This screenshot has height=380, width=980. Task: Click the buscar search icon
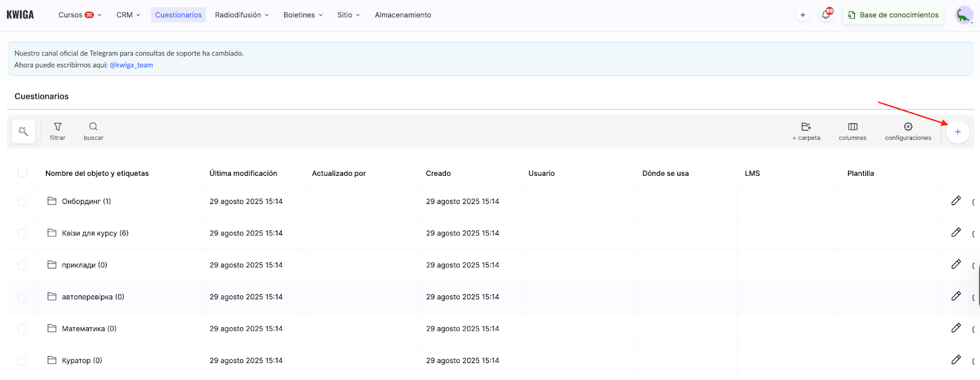pyautogui.click(x=93, y=131)
